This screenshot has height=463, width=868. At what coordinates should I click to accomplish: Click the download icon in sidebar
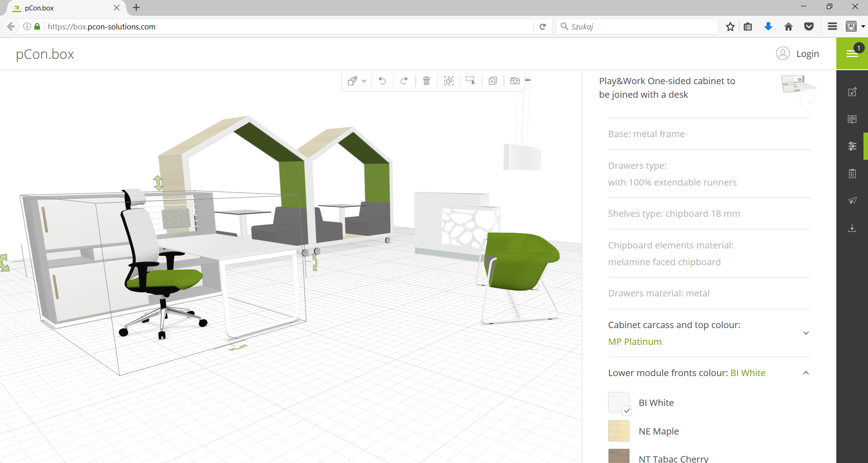(x=852, y=228)
